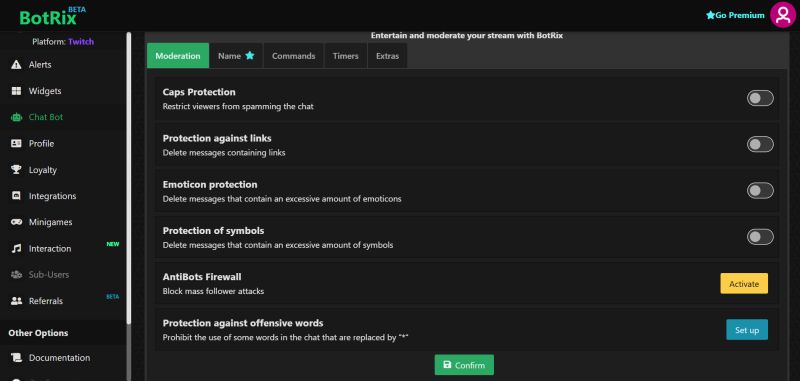
Task: Click the Profile ID card icon
Action: [x=16, y=143]
